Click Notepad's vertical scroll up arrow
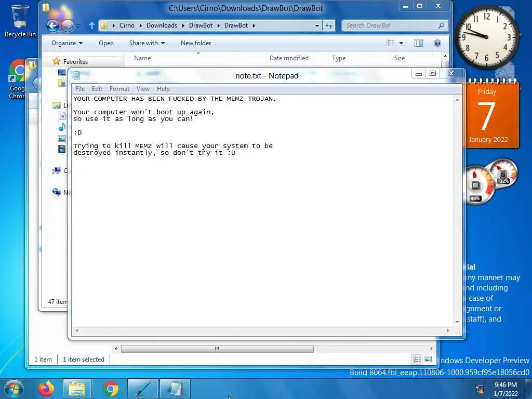 point(457,100)
